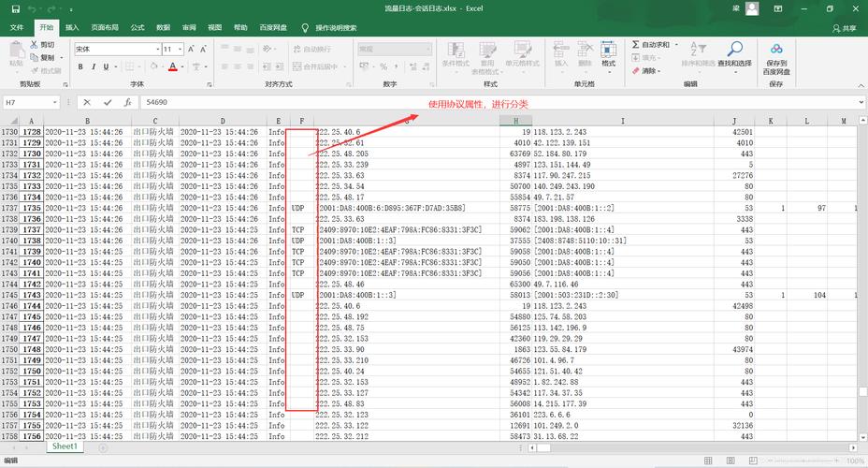The height and width of the screenshot is (468, 868).
Task: Confirm the cell entry with the checkmark icon
Action: (108, 102)
